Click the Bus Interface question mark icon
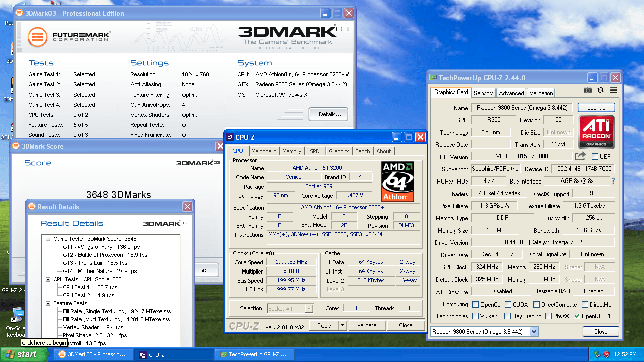 [x=613, y=181]
